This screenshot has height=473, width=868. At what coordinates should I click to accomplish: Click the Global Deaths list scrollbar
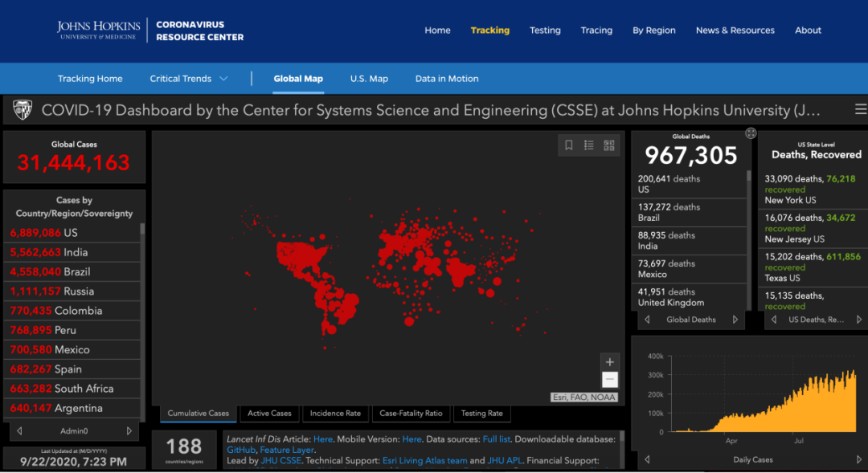point(749,176)
